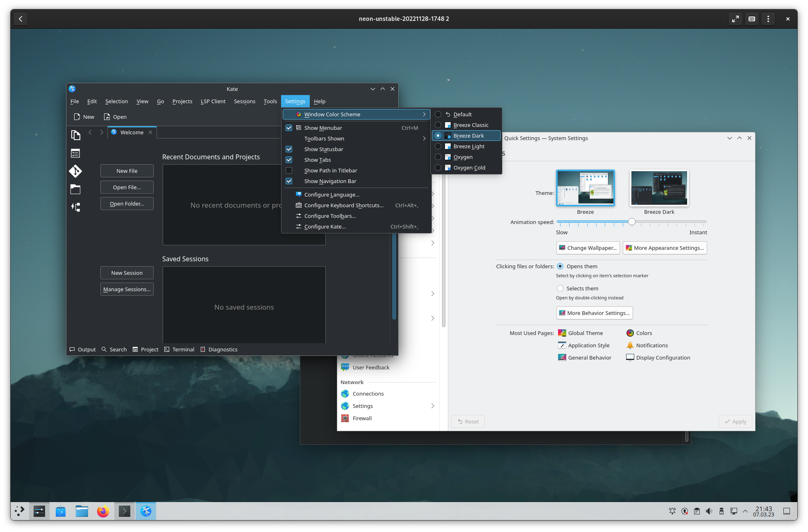This screenshot has height=532, width=808.
Task: Toggle the Show Statusbar checkbox
Action: pos(289,149)
